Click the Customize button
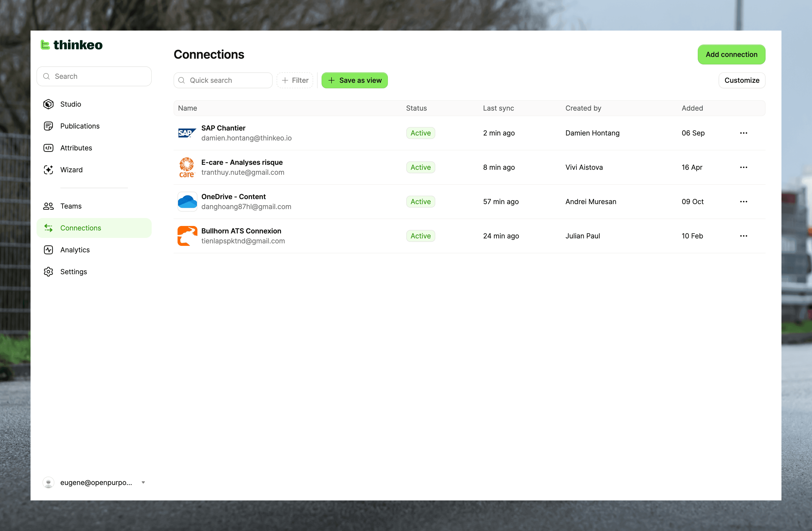 click(x=741, y=80)
